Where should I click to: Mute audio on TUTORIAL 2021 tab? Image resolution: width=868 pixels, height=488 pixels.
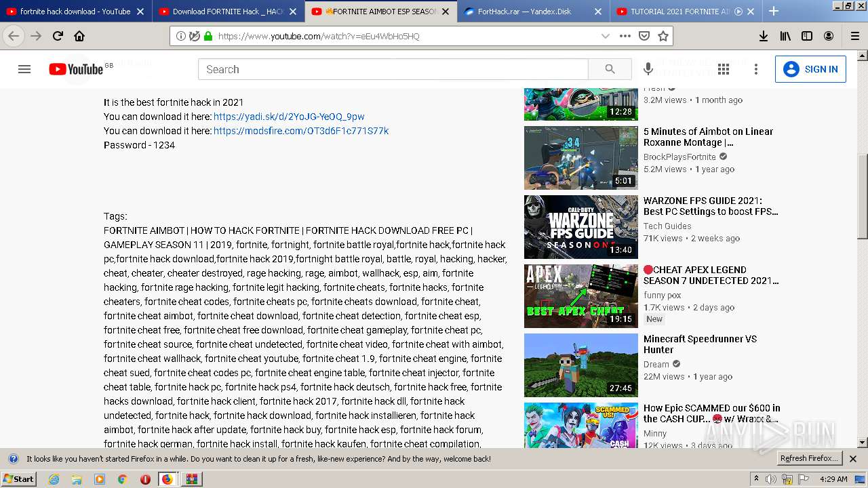point(738,12)
